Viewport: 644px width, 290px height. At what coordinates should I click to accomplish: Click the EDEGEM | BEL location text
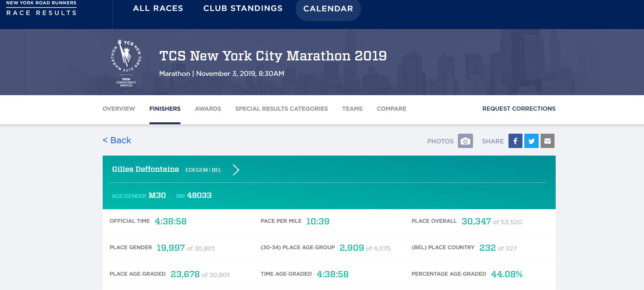[203, 170]
